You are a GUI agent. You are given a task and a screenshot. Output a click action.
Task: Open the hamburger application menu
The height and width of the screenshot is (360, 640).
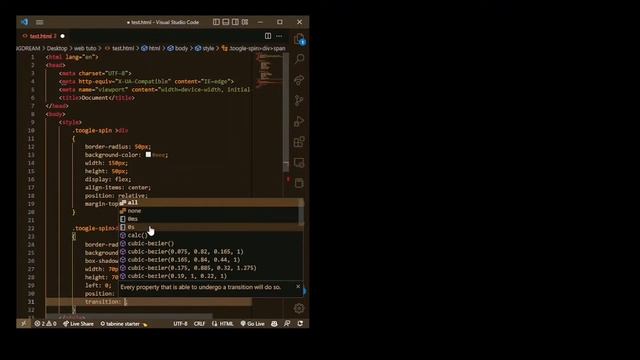click(x=40, y=22)
